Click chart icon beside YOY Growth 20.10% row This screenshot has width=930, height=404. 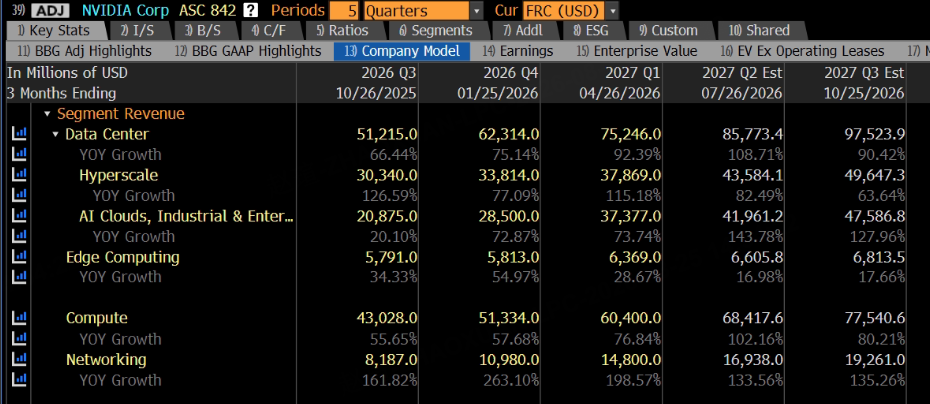pos(19,236)
